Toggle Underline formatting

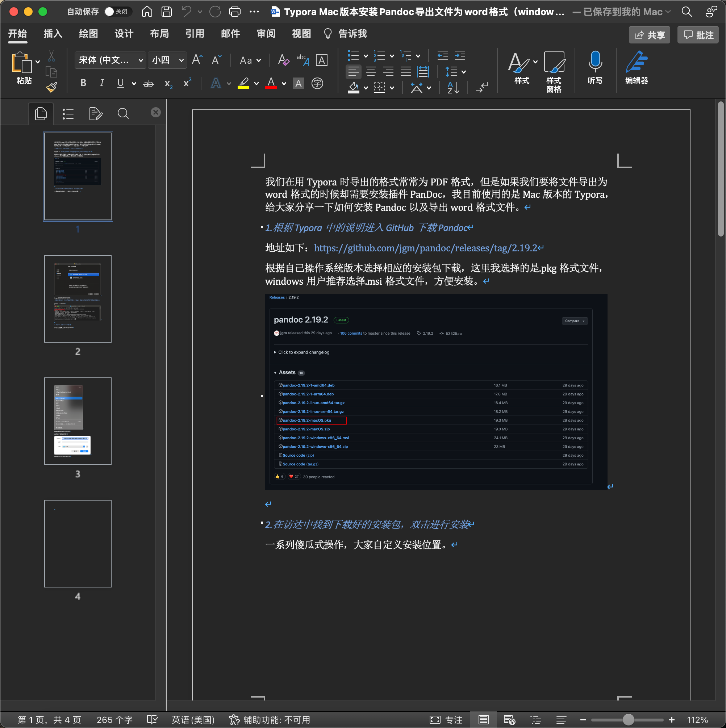(x=120, y=83)
